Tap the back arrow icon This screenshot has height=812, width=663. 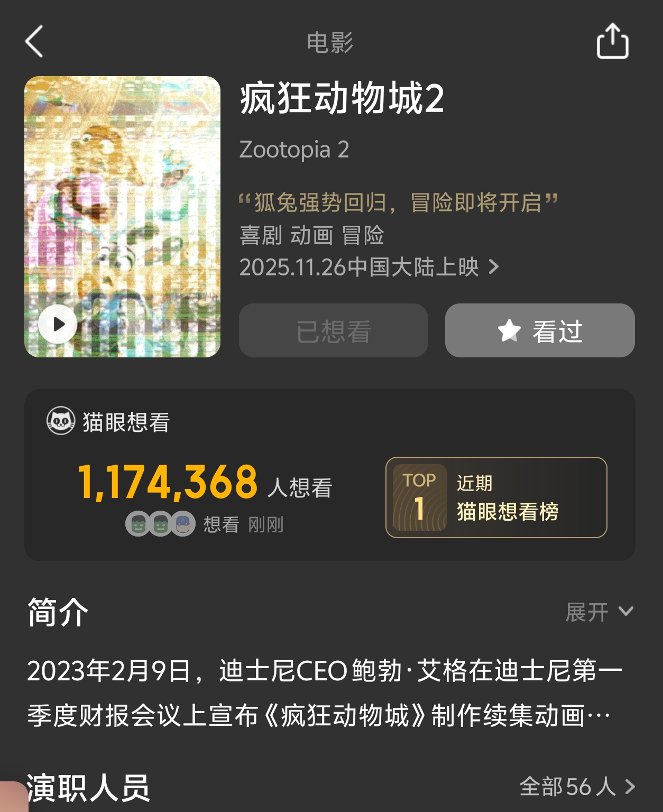[x=34, y=42]
